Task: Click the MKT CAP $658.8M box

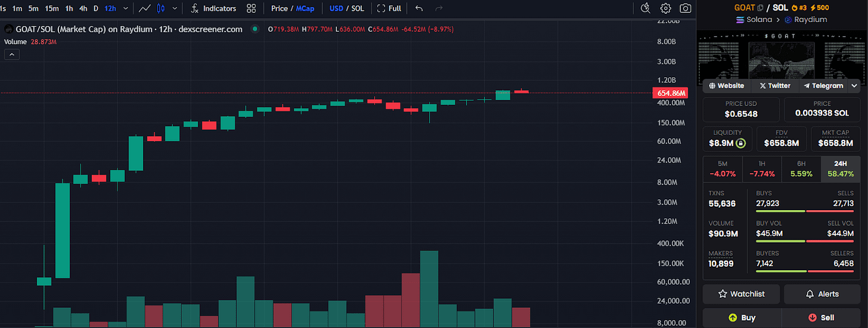Action: click(x=836, y=138)
